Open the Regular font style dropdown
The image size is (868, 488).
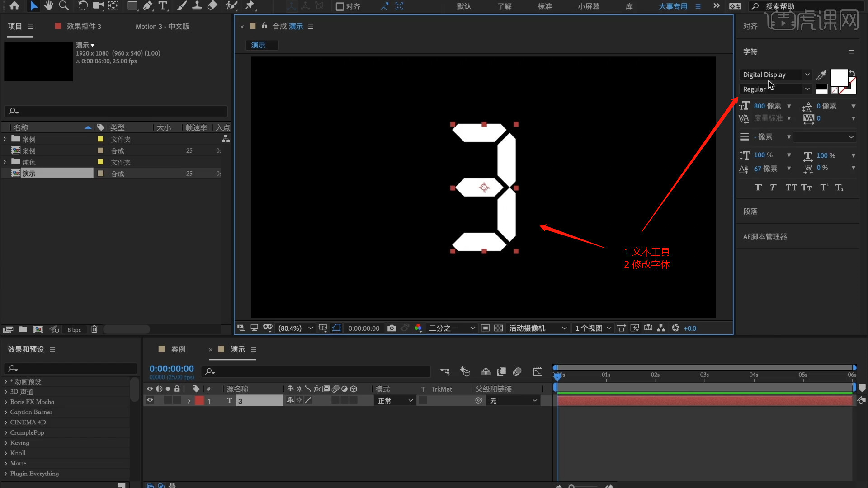[x=807, y=89]
